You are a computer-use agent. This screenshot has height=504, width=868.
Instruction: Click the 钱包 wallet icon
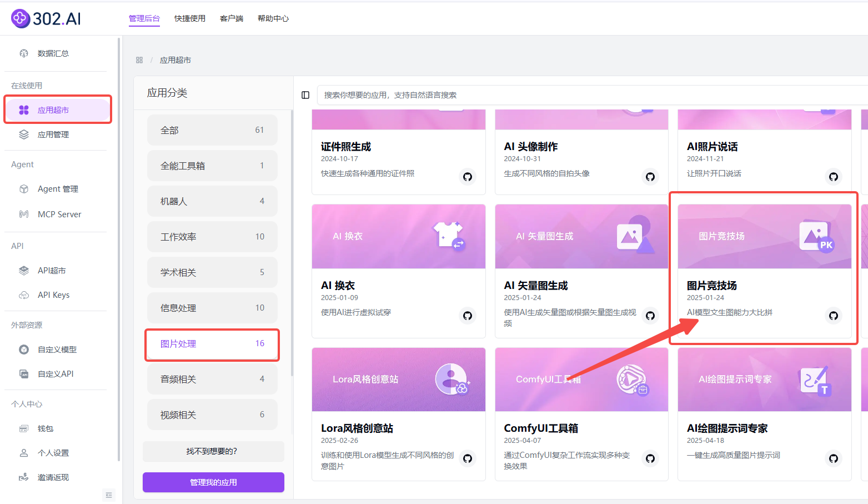(x=24, y=428)
